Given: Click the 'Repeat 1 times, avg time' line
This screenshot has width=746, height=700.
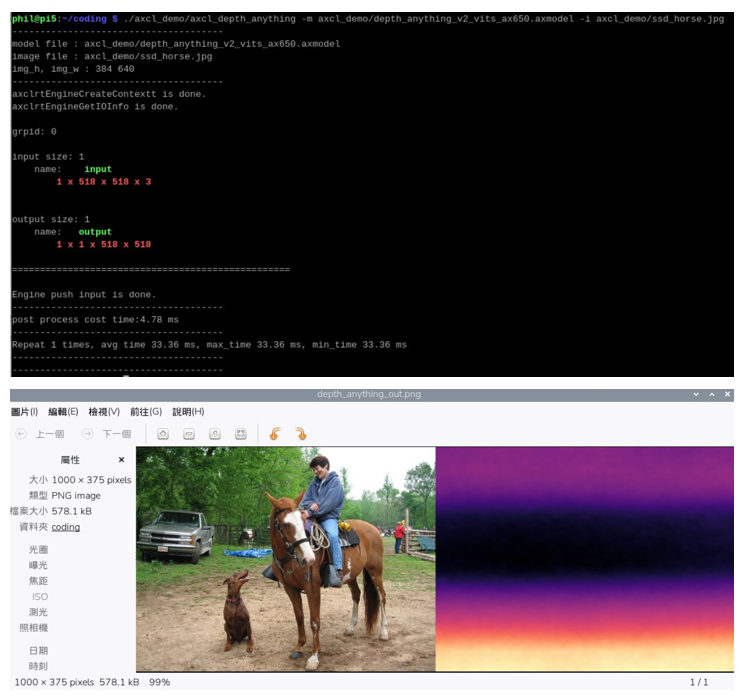Looking at the screenshot, I should pyautogui.click(x=209, y=345).
